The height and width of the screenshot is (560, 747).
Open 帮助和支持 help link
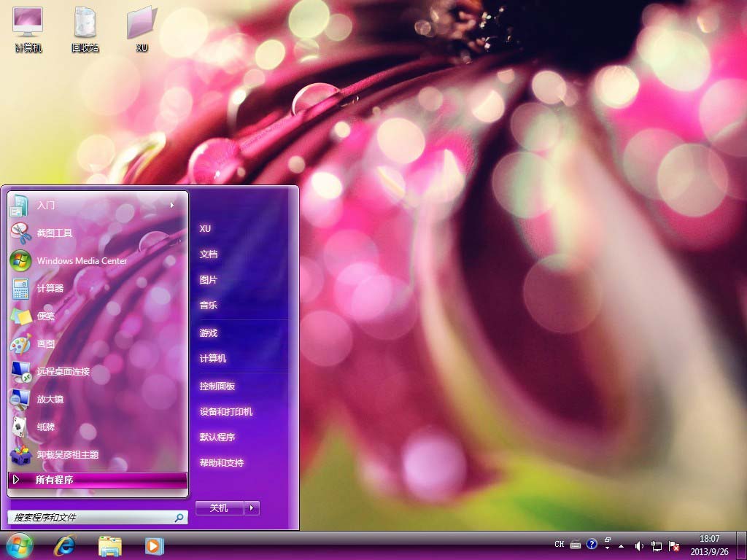[222, 462]
